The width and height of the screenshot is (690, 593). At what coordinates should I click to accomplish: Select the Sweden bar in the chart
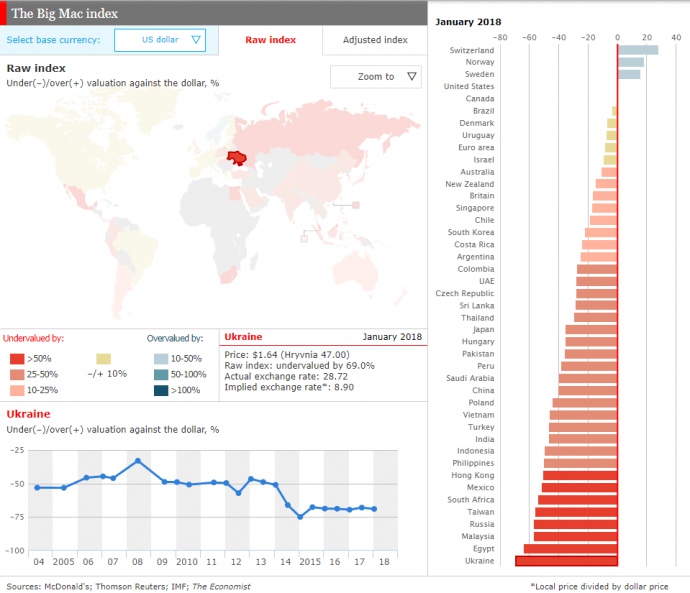coord(629,74)
